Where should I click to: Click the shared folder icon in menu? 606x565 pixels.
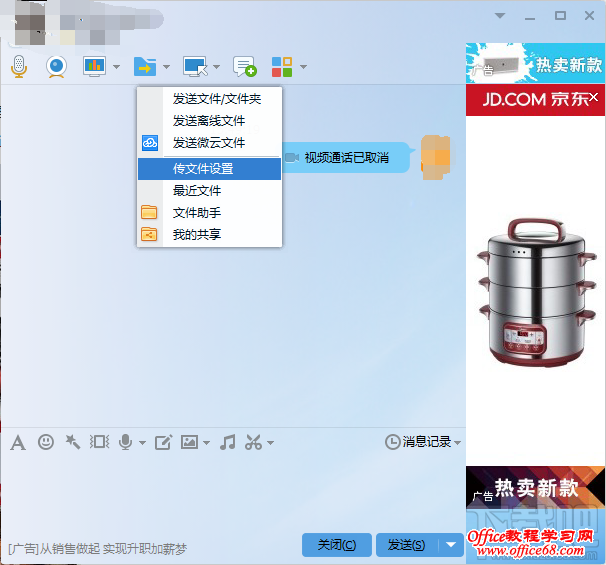point(149,234)
